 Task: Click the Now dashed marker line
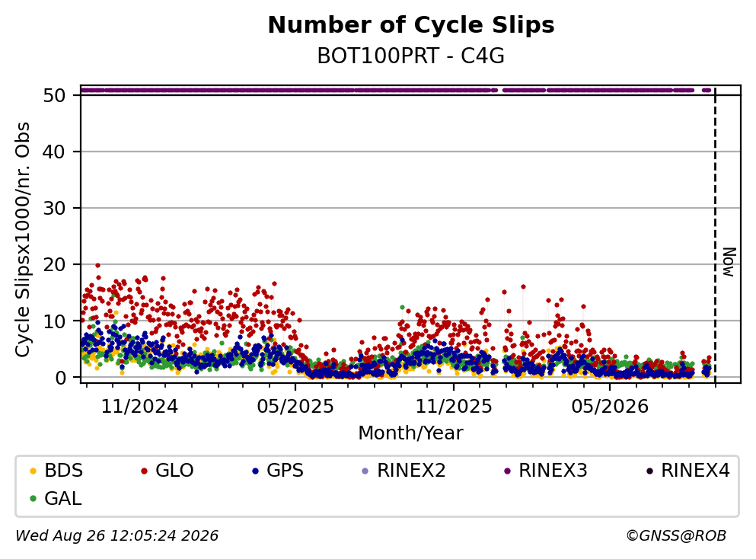(x=715, y=235)
